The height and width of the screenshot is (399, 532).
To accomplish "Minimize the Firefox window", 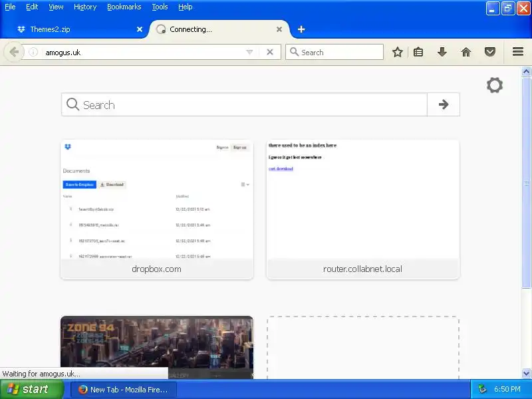I will tap(492, 8).
